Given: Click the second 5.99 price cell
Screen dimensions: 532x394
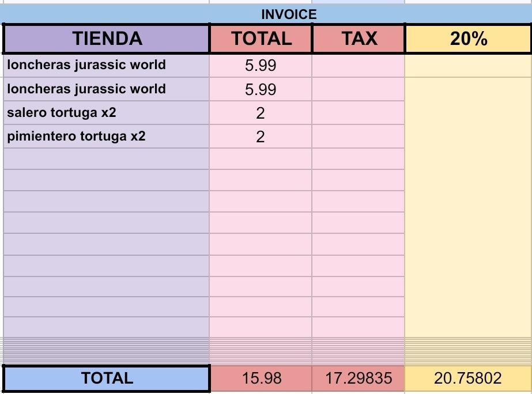Looking at the screenshot, I should 261,89.
